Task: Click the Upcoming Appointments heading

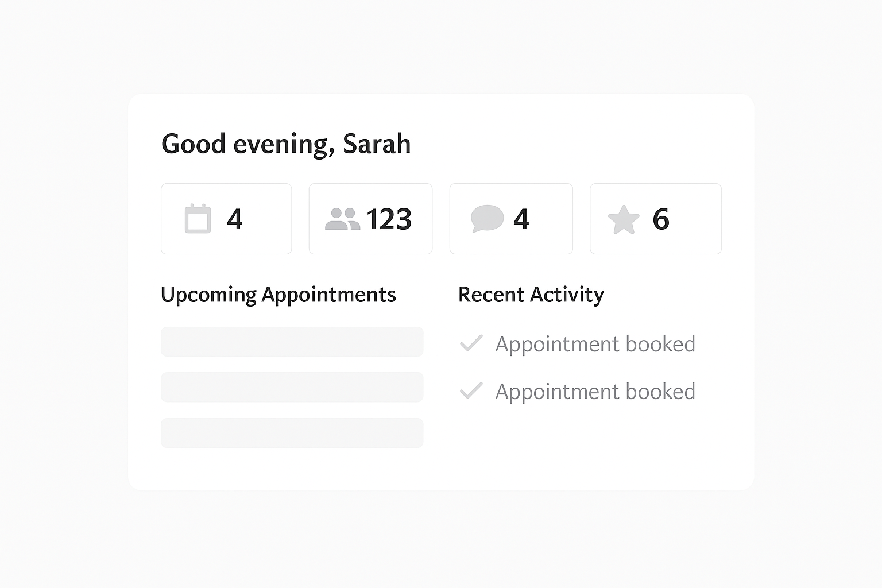Action: pos(278,295)
